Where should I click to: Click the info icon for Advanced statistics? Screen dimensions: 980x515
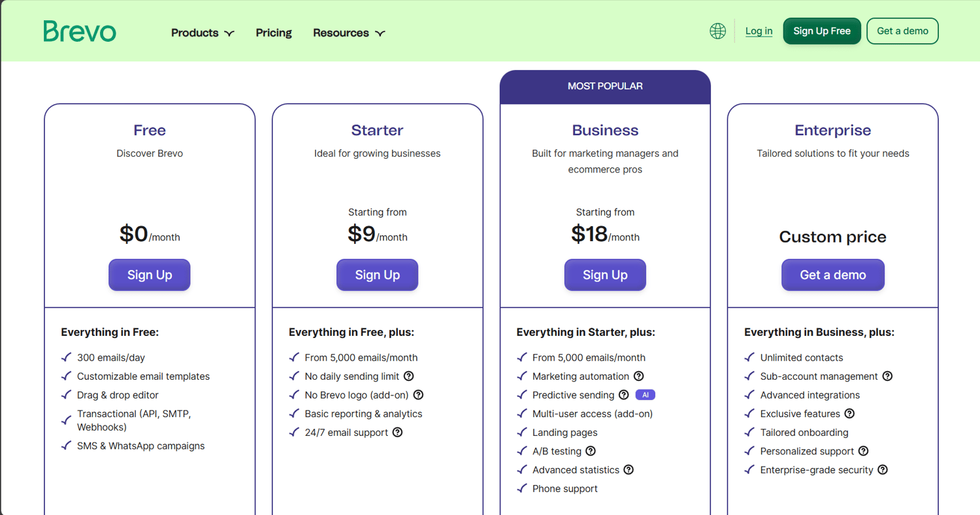click(x=629, y=470)
